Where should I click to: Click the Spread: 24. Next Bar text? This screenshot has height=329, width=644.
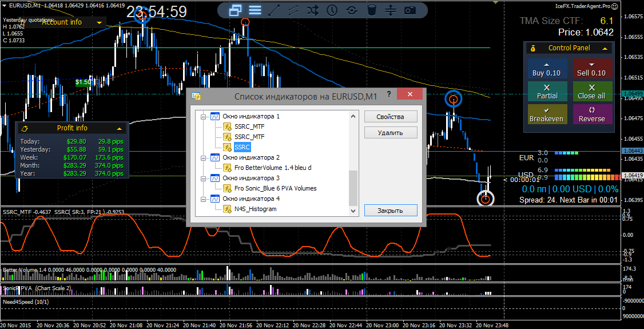tap(569, 200)
